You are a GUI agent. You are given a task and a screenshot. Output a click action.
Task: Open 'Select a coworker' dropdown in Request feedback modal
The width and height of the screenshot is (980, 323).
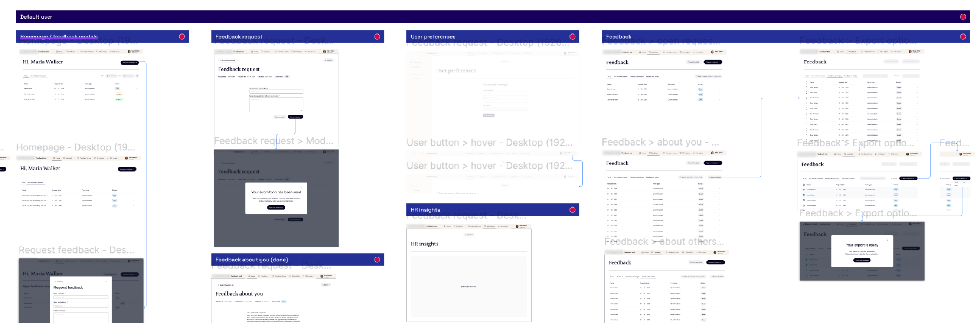pos(81,297)
